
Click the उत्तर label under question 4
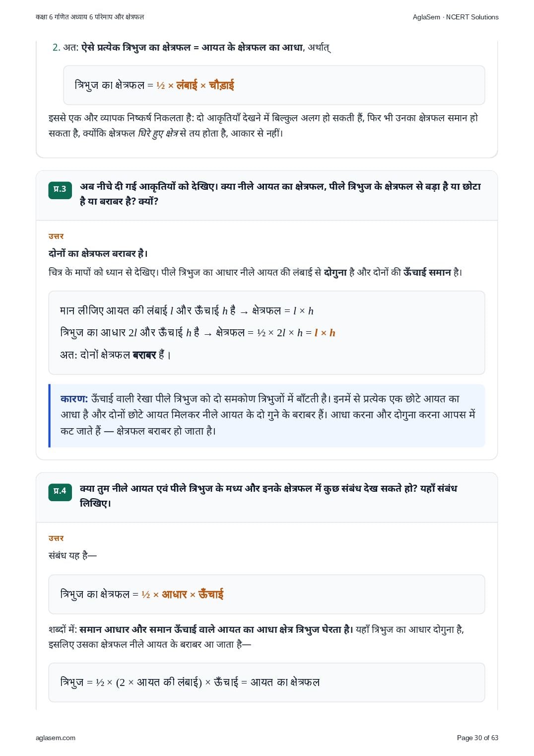point(56,538)
